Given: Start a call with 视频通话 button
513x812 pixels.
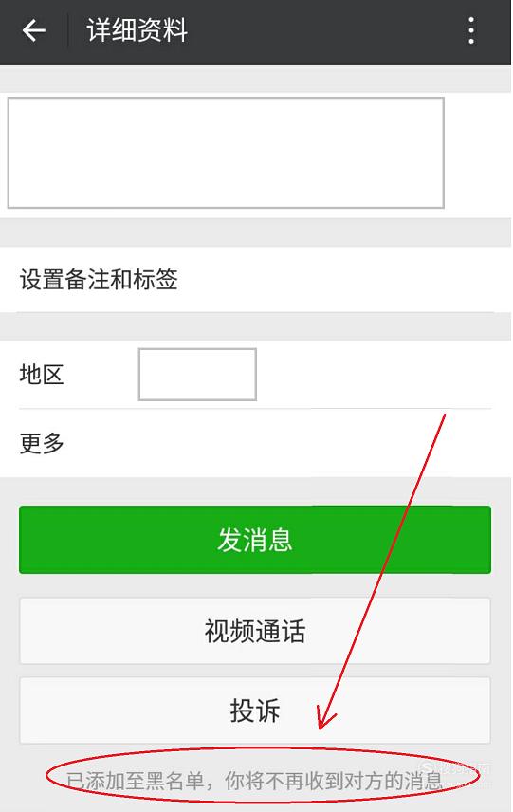Looking at the screenshot, I should tap(255, 631).
